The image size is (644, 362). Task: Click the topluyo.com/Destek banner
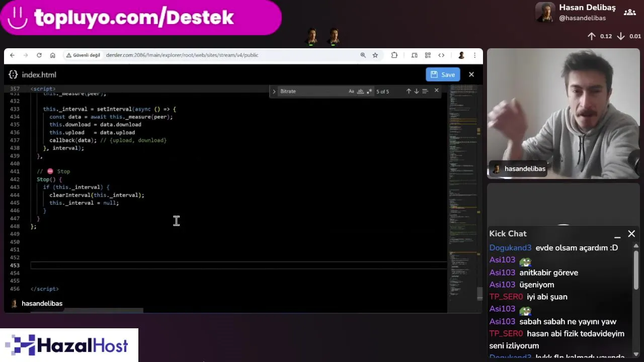tap(141, 18)
